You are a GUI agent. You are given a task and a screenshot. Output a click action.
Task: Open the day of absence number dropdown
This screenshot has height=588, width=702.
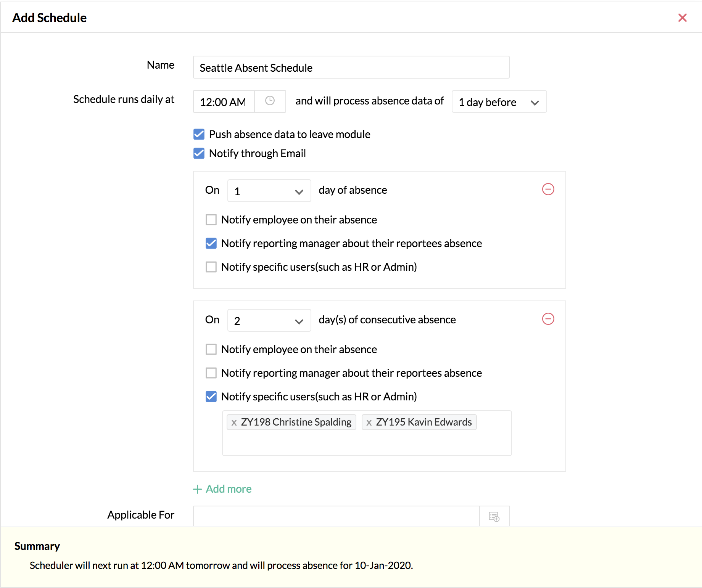tap(269, 191)
